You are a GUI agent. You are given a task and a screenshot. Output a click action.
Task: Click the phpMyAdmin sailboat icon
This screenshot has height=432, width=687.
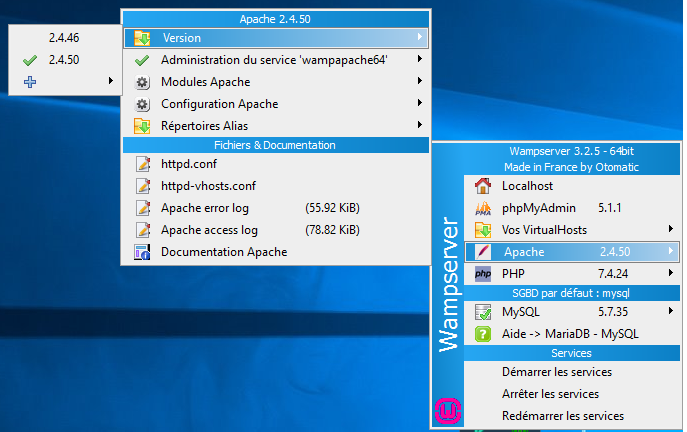click(x=483, y=208)
